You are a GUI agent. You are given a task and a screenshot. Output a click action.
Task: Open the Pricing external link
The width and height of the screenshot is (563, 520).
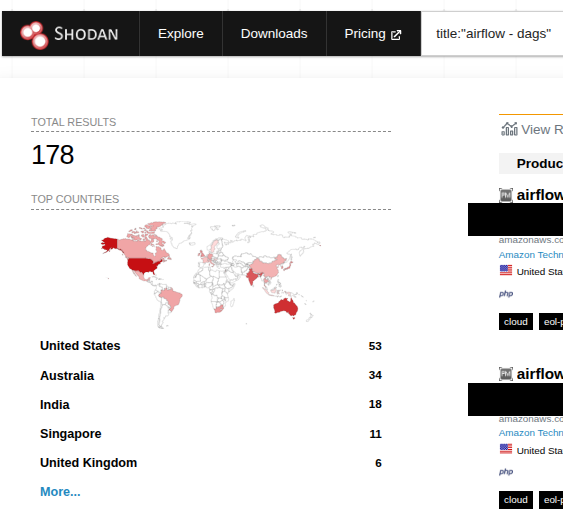pos(373,34)
